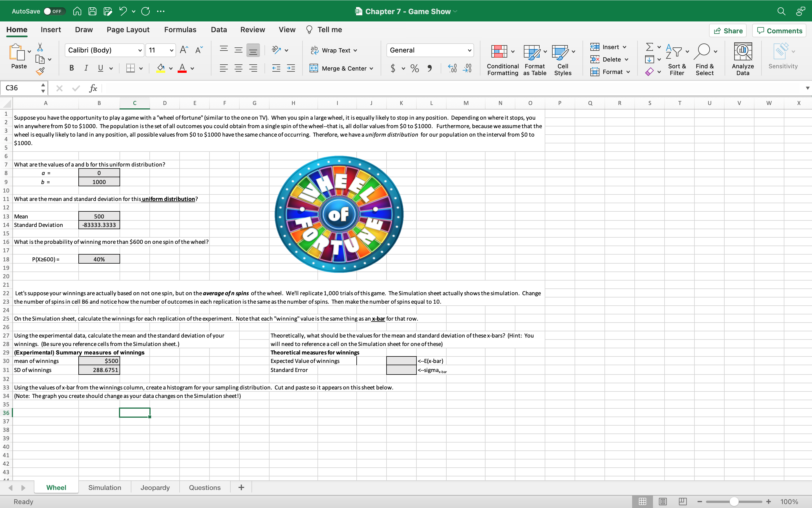Expand the Conditional Formatting dropdown arrow

513,51
